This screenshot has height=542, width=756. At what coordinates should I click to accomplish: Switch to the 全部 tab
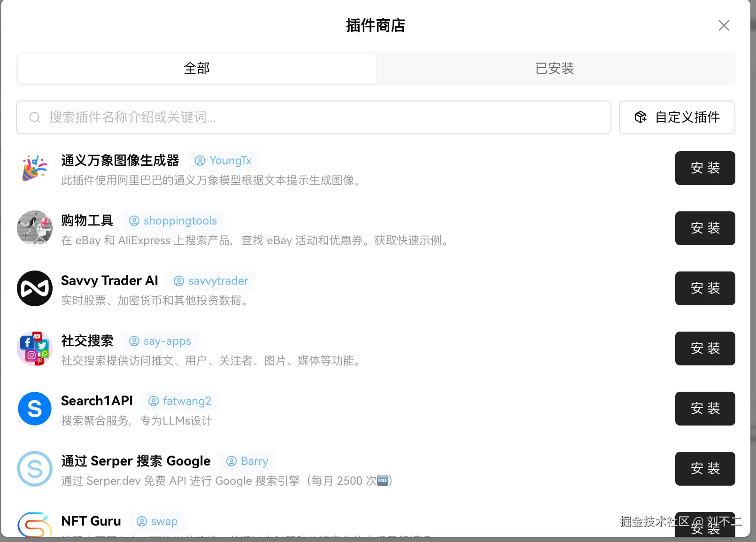(x=197, y=69)
